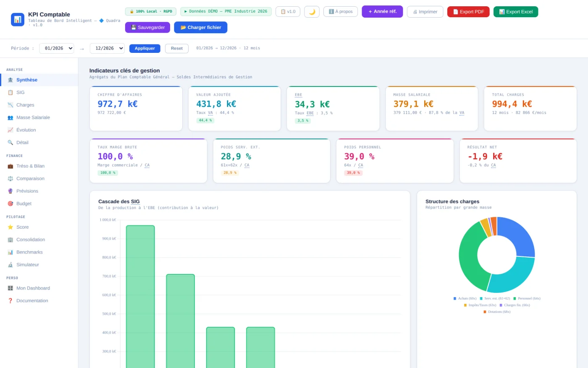Click the EBE value 34,3 k€

312,104
